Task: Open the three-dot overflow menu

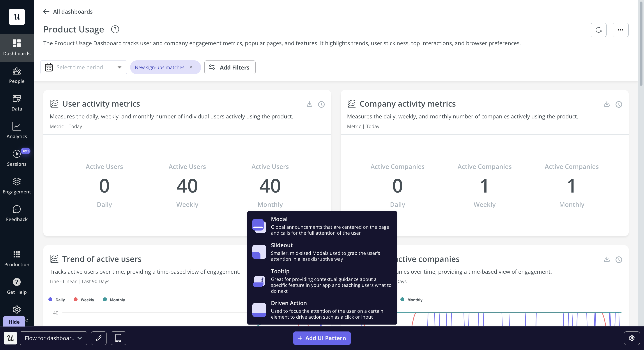Action: coord(620,29)
